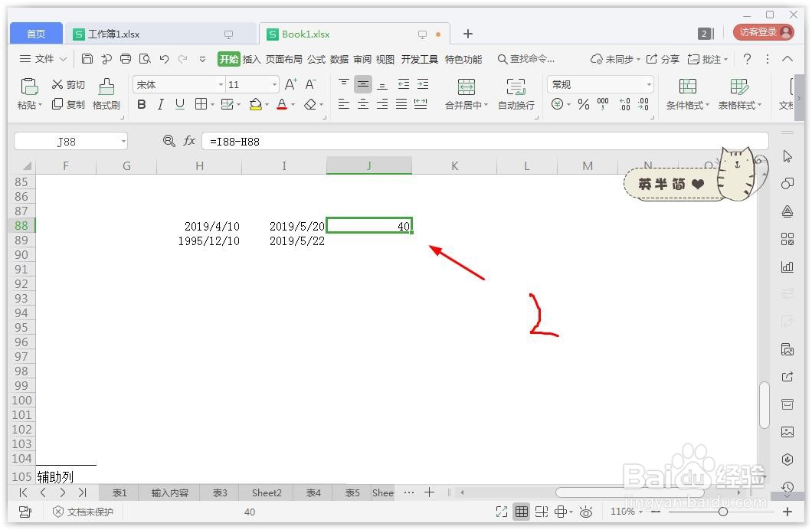
Task: Switch to the 数据 ribbon tab
Action: [339, 59]
